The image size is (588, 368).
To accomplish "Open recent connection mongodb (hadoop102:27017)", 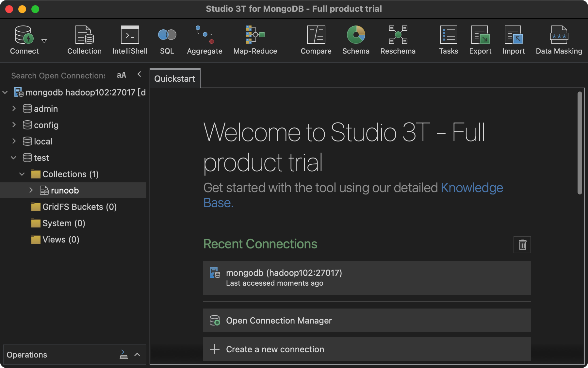I will coord(367,278).
